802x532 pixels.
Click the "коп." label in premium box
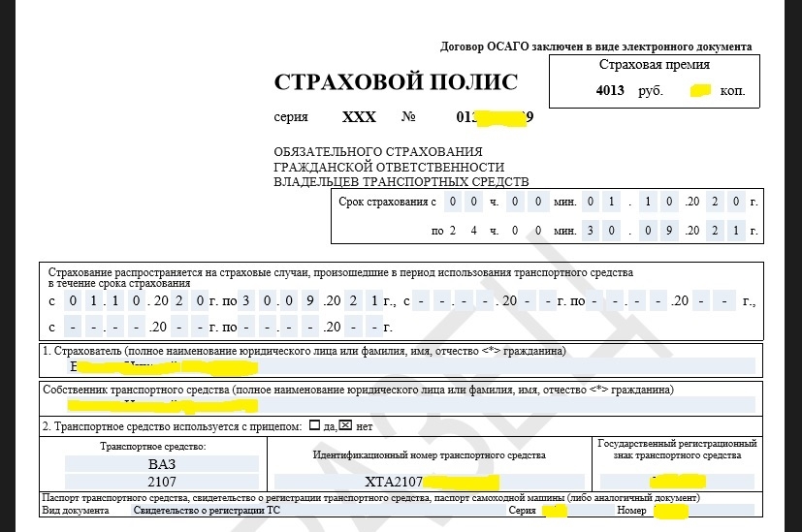click(732, 91)
